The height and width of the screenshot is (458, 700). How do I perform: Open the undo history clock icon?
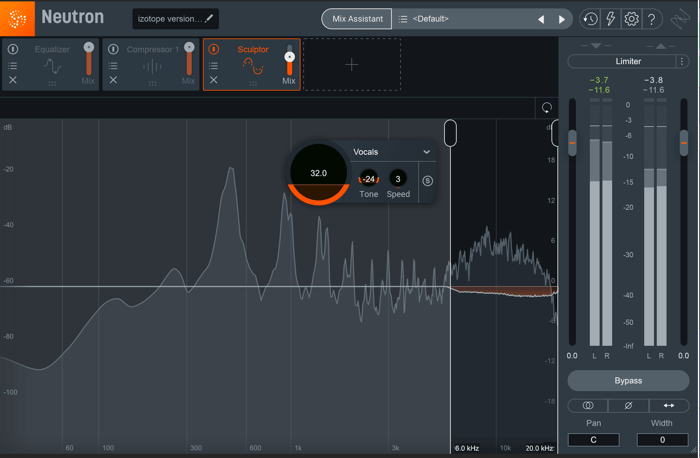590,19
